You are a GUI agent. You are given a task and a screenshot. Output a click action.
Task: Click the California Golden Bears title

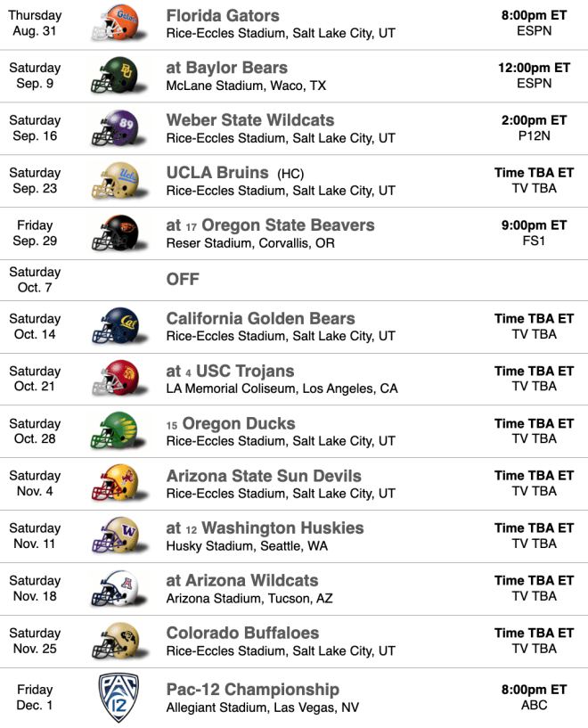260,318
